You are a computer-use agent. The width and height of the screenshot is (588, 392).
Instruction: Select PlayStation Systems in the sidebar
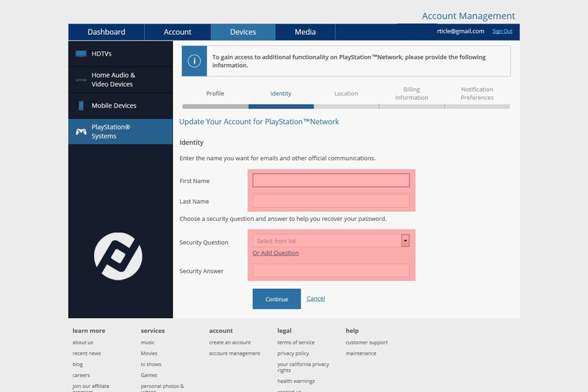coord(120,132)
